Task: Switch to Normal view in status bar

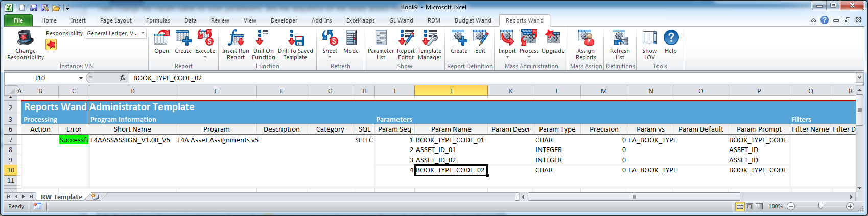Action: [x=739, y=206]
